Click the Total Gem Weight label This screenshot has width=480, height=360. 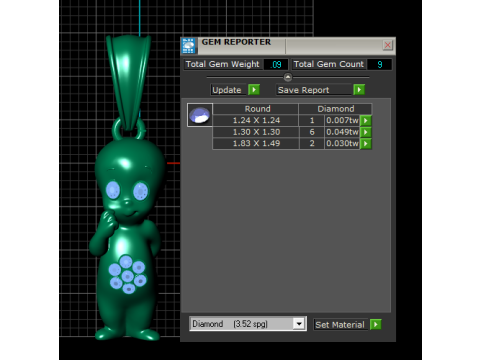click(x=223, y=64)
